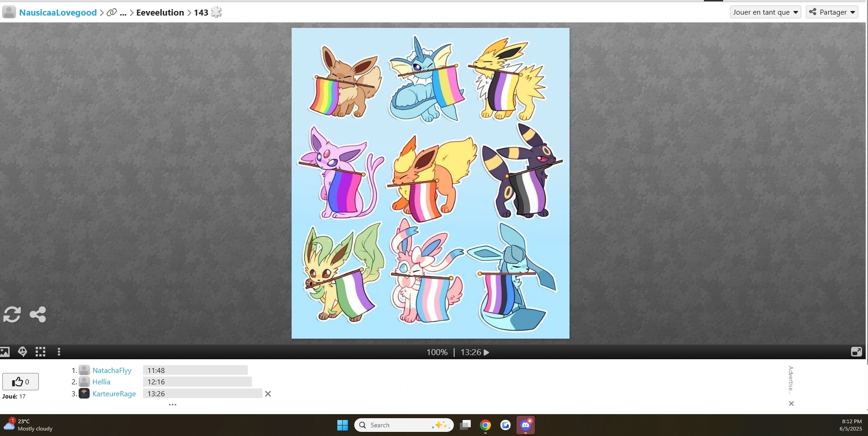Toggle the ghost image icon
The height and width of the screenshot is (436, 868).
pos(22,351)
